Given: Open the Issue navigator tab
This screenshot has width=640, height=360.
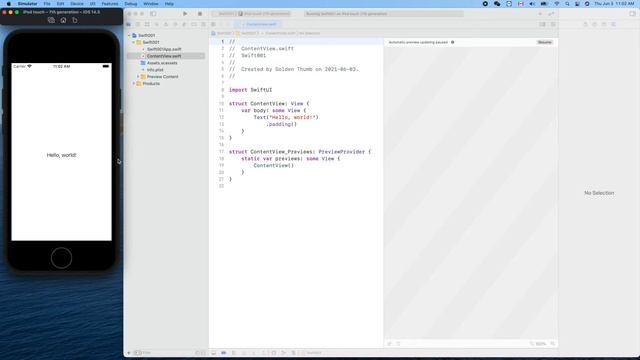Looking at the screenshot, I should [x=166, y=24].
